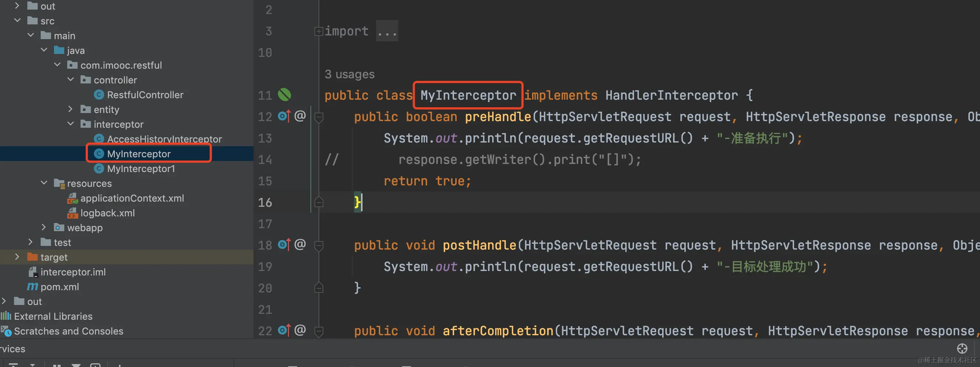980x367 pixels.
Task: Select the RestfulController class icon
Action: [99, 95]
